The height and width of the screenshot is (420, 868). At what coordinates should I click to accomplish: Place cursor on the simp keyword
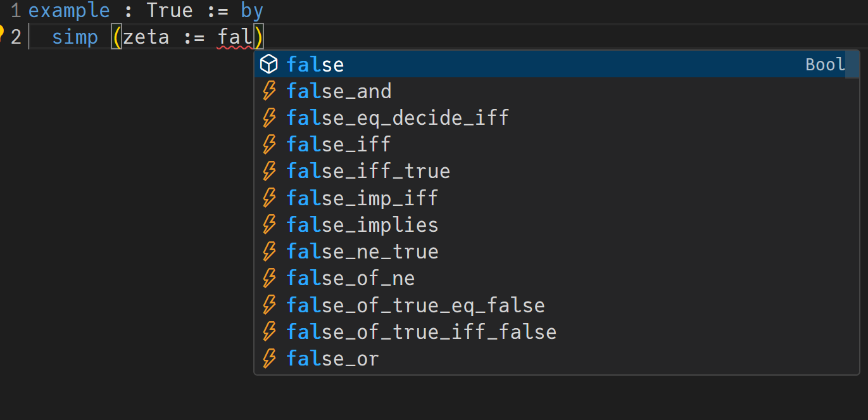(75, 37)
